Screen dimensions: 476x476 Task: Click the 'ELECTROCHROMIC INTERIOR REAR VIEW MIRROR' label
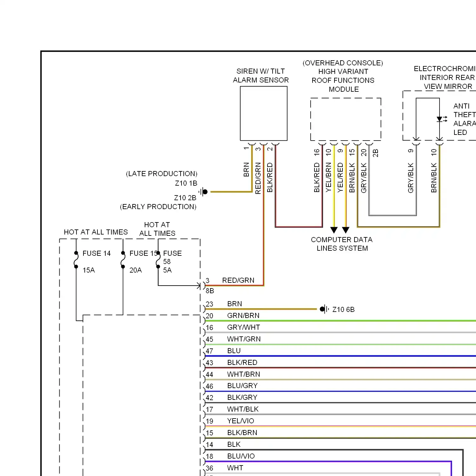pyautogui.click(x=445, y=77)
